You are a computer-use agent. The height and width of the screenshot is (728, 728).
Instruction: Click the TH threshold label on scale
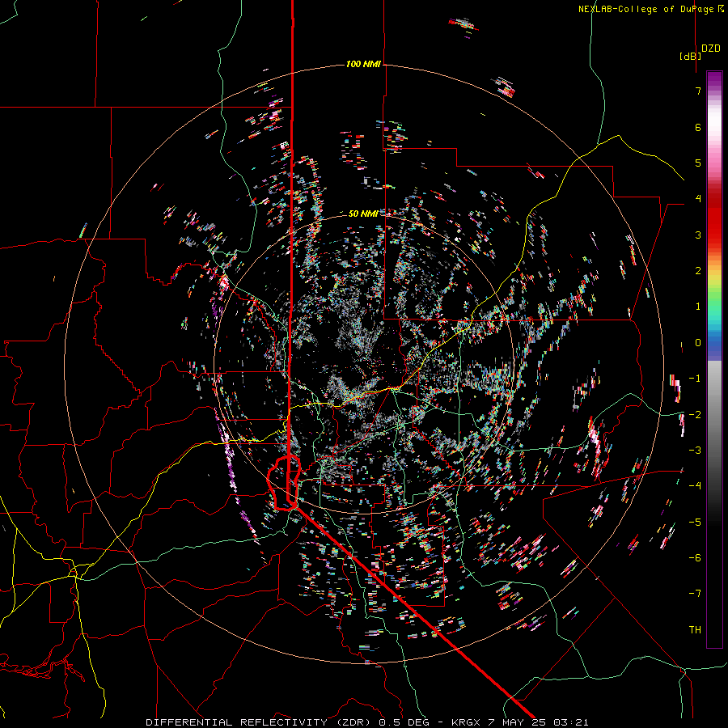695,630
